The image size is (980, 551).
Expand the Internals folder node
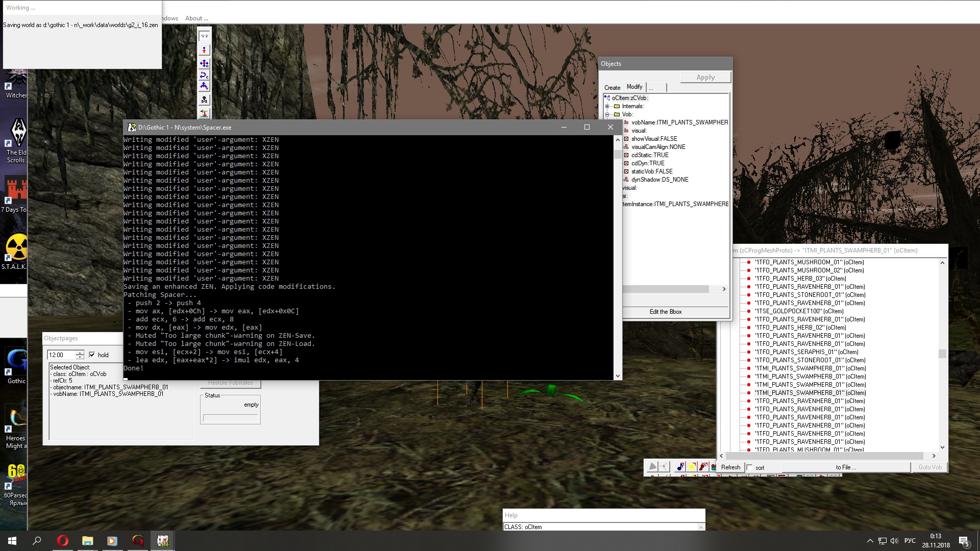click(x=607, y=106)
